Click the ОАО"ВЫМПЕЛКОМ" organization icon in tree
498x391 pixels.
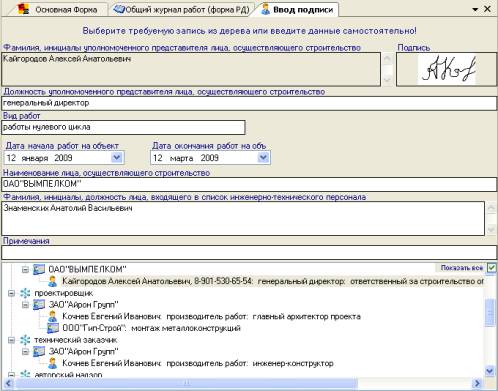pos(39,269)
